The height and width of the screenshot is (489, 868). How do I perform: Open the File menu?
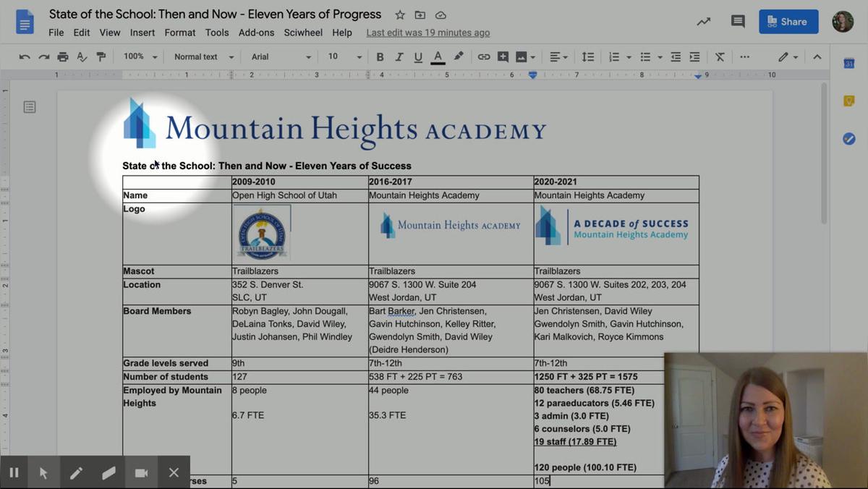[56, 33]
